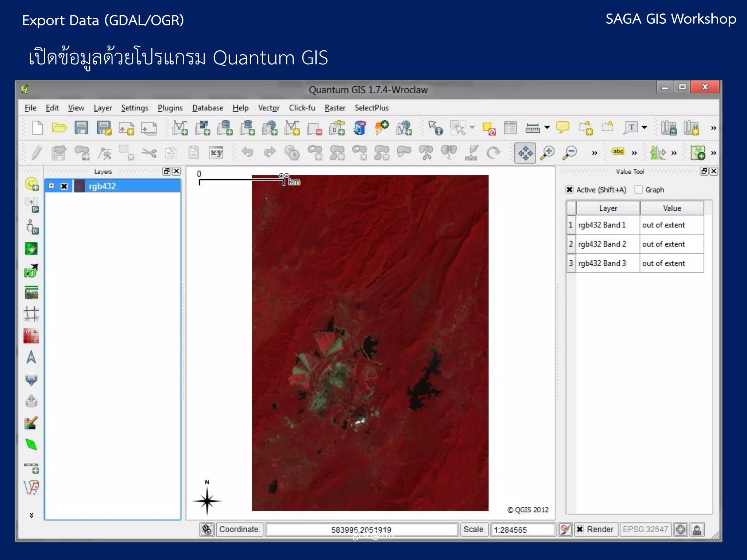The image size is (747, 560).
Task: Click the Map Tips speech bubble icon
Action: tap(563, 127)
